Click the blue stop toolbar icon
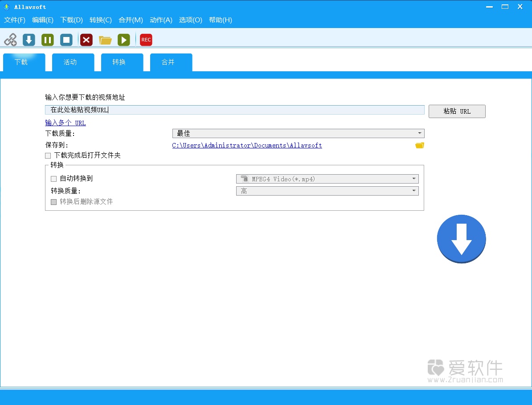The image size is (532, 405). pos(66,40)
